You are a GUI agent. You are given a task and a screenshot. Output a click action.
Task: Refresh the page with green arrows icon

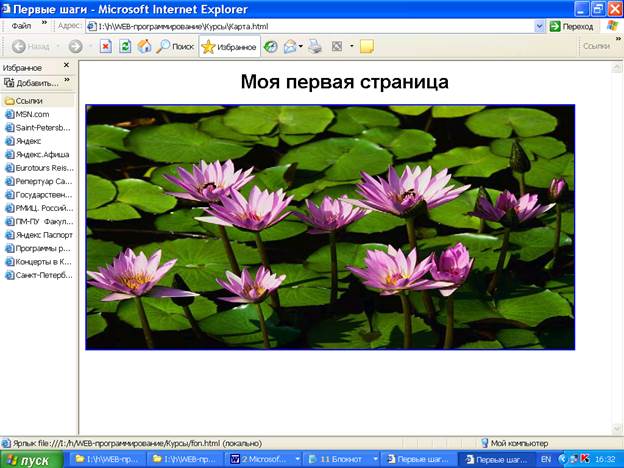tap(125, 47)
